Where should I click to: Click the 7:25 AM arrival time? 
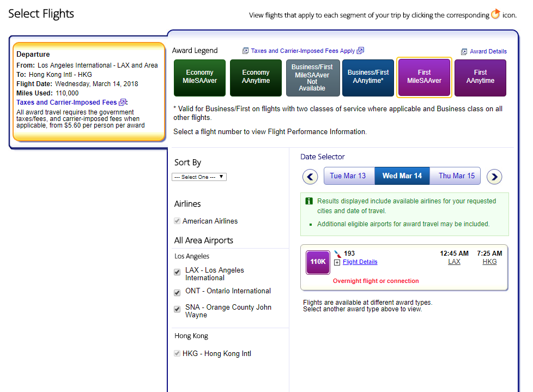coord(489,254)
